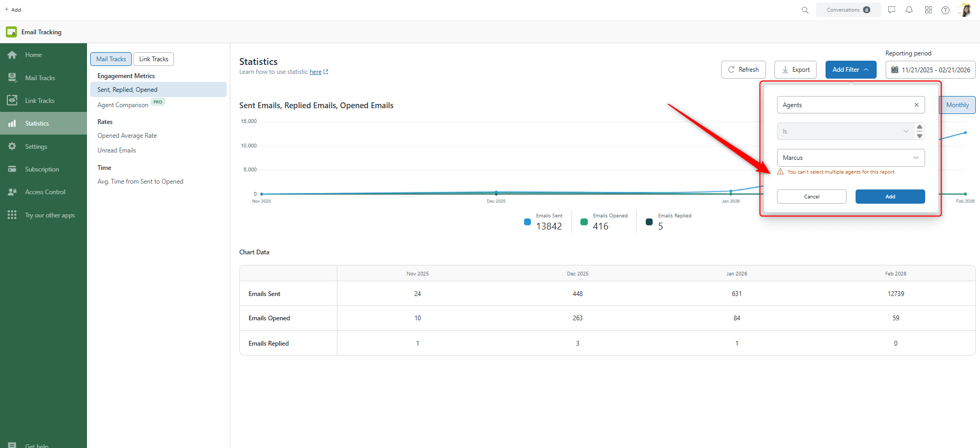
Task: Open the apps grid icon
Action: tap(928, 10)
